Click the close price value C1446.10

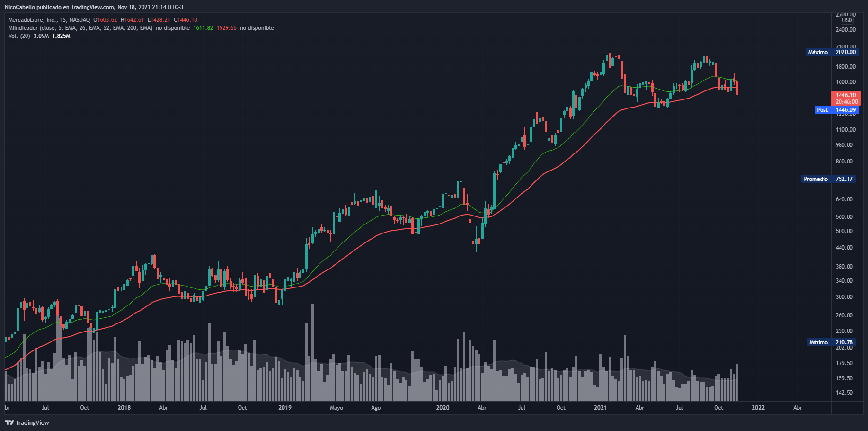tap(186, 20)
